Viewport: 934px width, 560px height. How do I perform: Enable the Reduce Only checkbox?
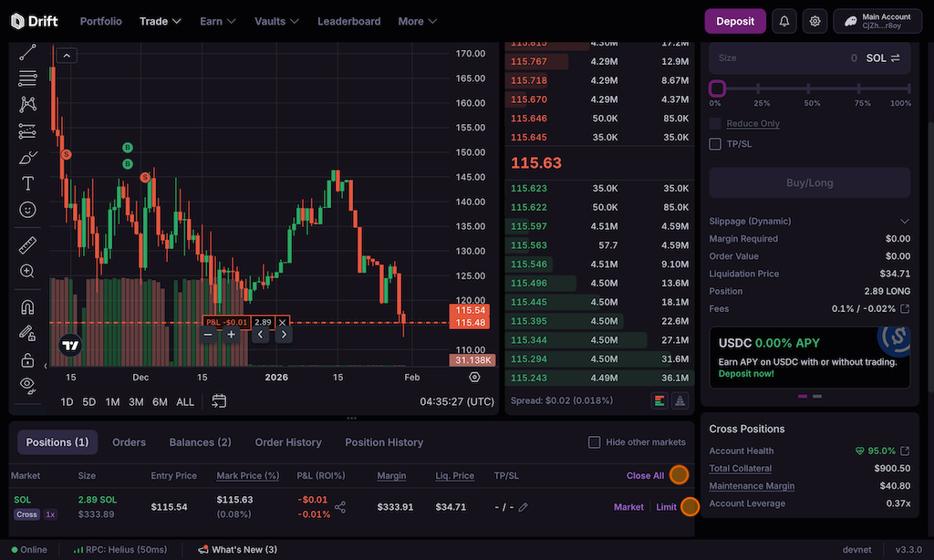tap(715, 123)
